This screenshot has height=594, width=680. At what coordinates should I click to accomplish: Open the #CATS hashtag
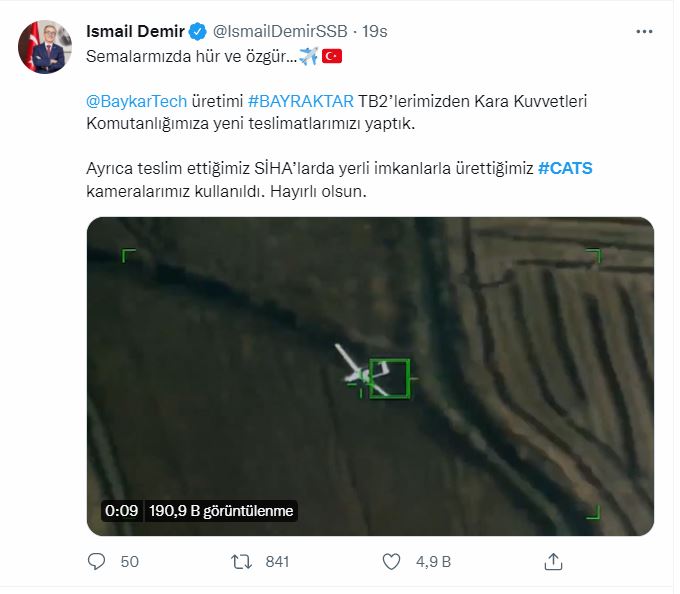click(565, 168)
